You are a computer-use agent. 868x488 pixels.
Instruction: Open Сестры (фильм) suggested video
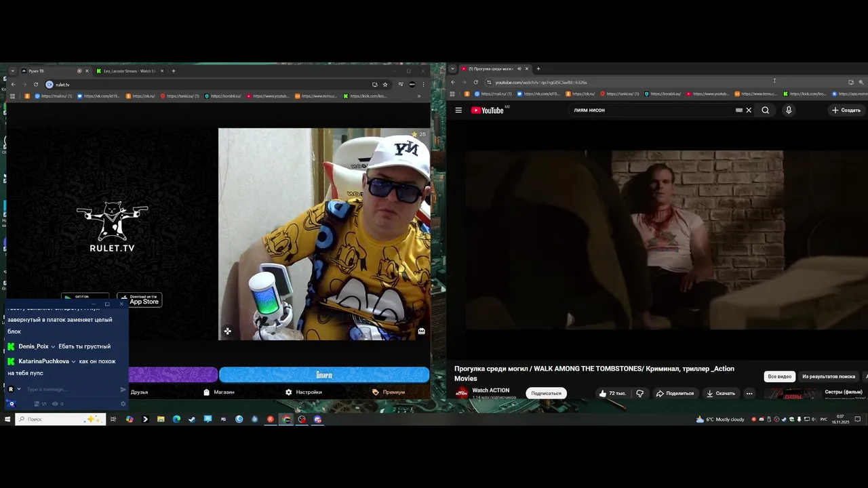point(844,392)
